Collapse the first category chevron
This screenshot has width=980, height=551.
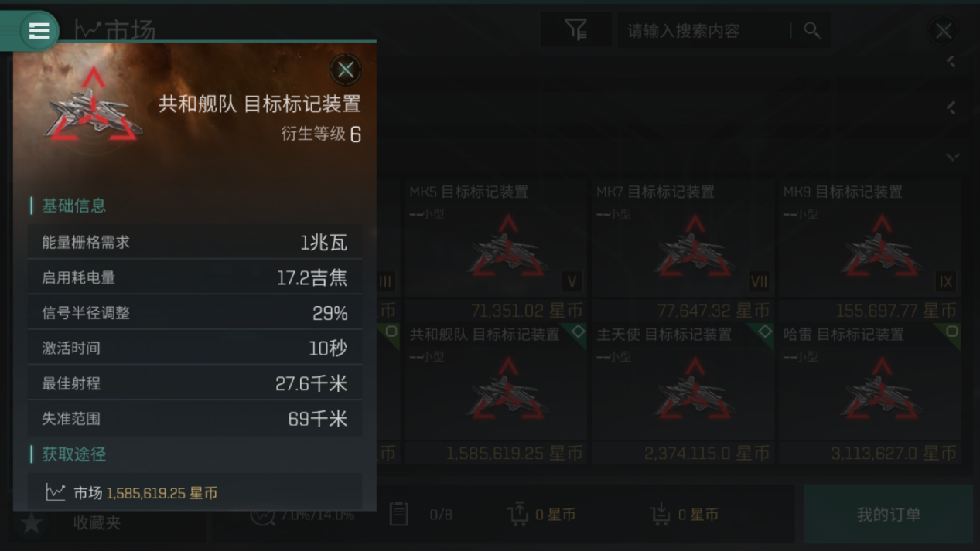click(x=951, y=62)
